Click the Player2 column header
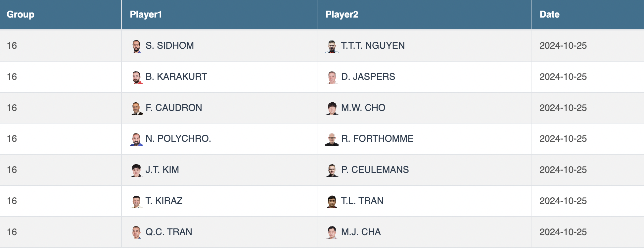The height and width of the screenshot is (249, 644). 342,15
